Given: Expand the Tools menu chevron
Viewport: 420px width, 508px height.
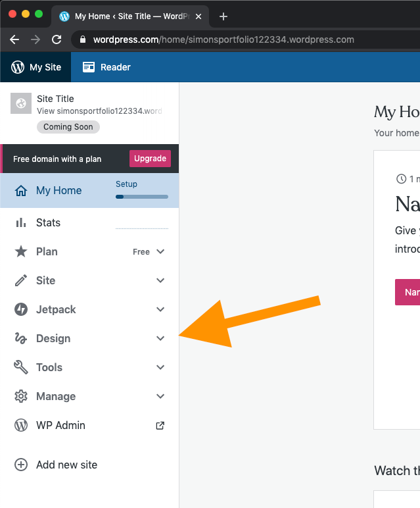Looking at the screenshot, I should [x=160, y=367].
